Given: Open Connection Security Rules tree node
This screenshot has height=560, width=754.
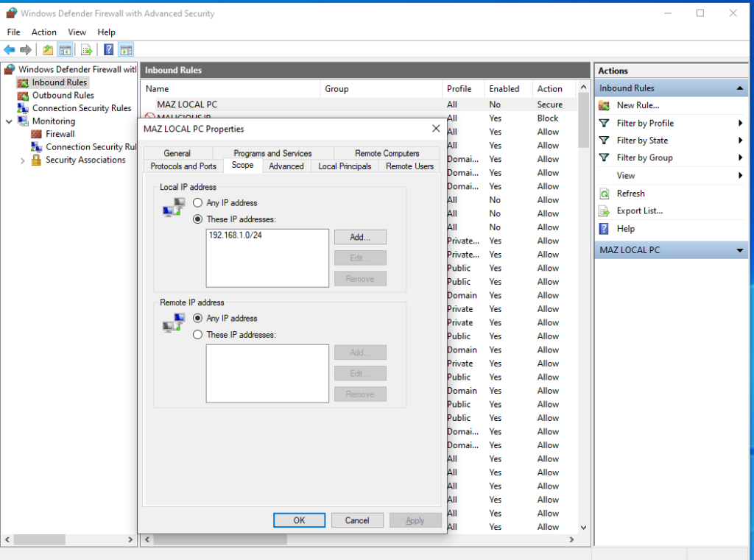Looking at the screenshot, I should (x=81, y=108).
